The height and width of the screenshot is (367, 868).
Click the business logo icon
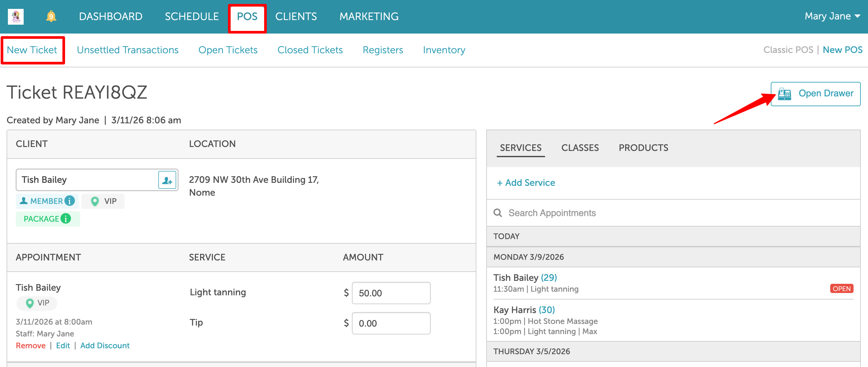16,16
